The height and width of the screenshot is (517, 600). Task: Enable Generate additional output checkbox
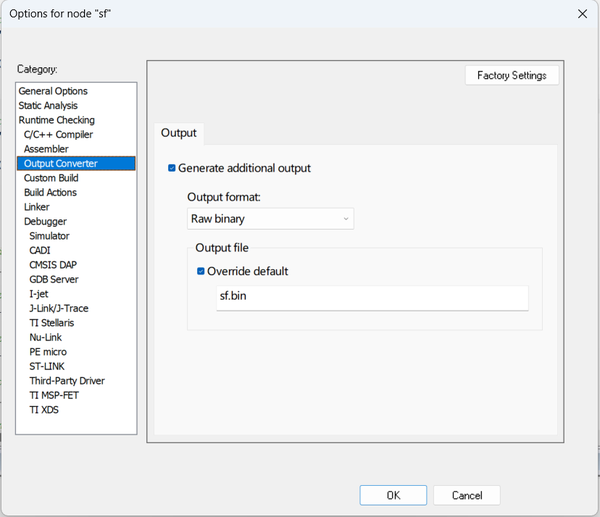[172, 168]
